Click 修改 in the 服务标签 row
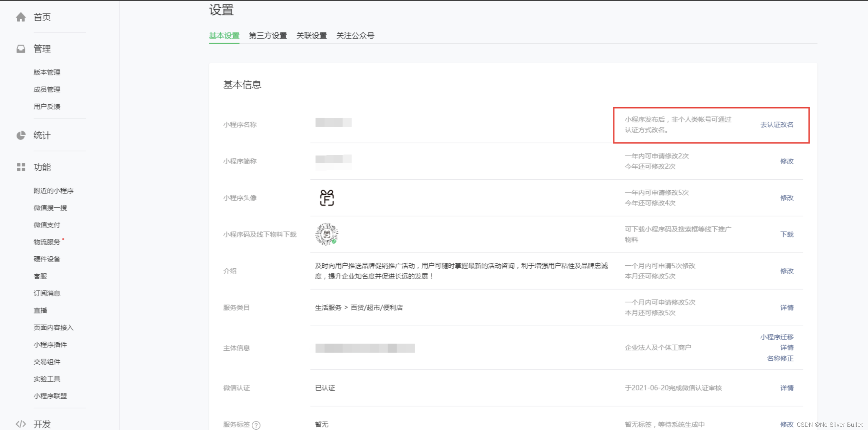868x430 pixels. click(x=787, y=425)
